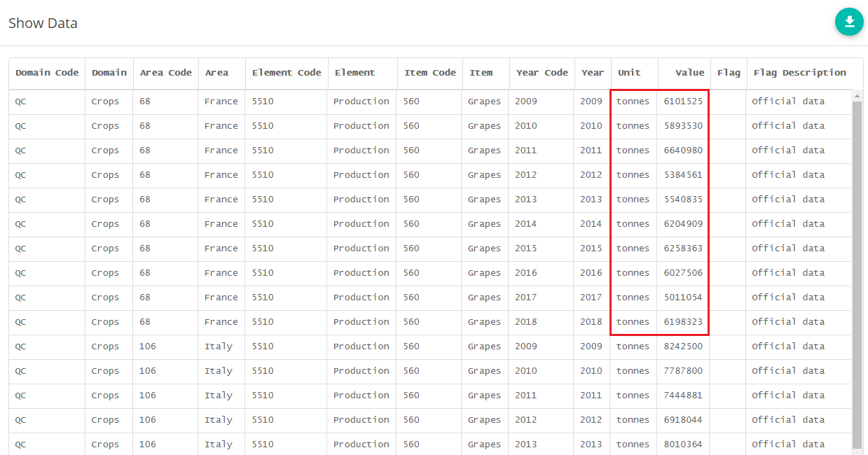Sort table by the Value column header
The height and width of the screenshot is (455, 868).
click(690, 72)
